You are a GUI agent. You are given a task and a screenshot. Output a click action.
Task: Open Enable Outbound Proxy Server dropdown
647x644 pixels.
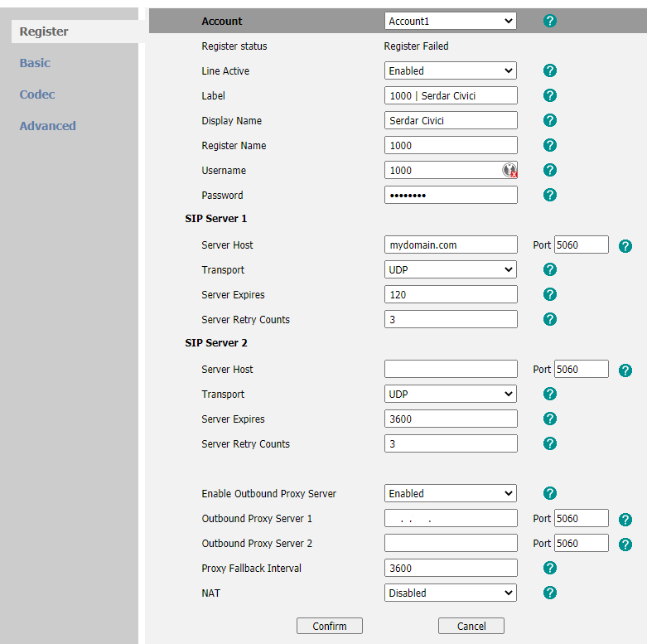click(450, 494)
